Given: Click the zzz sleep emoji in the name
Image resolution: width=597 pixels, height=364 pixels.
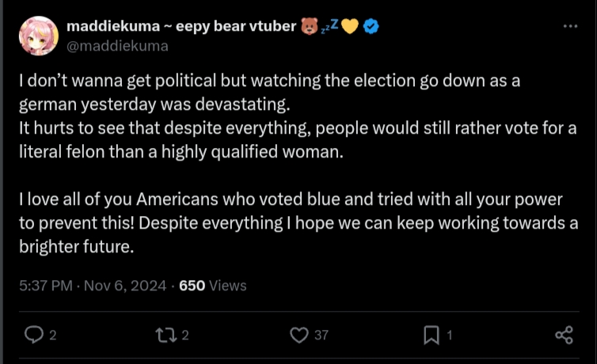Looking at the screenshot, I should (x=330, y=26).
